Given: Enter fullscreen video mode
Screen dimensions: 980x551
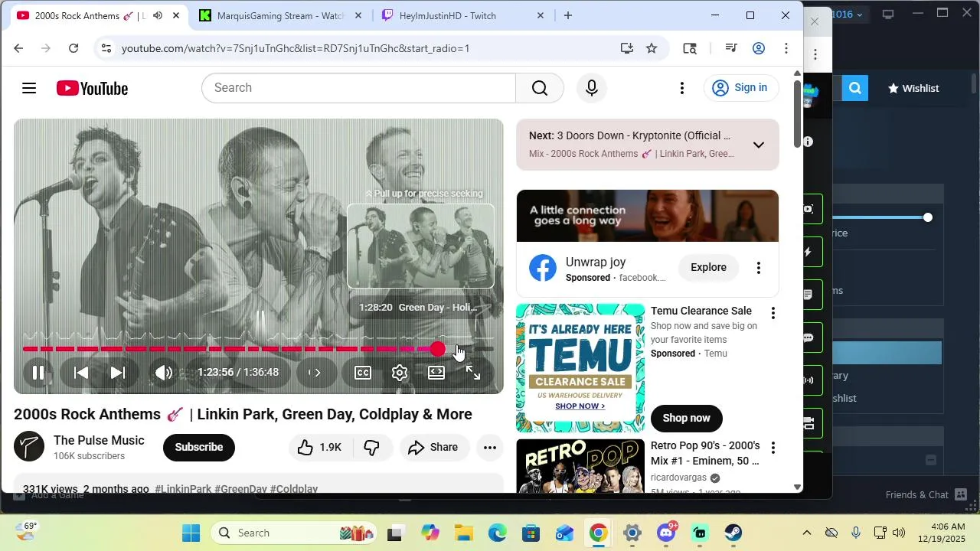Looking at the screenshot, I should tap(473, 373).
